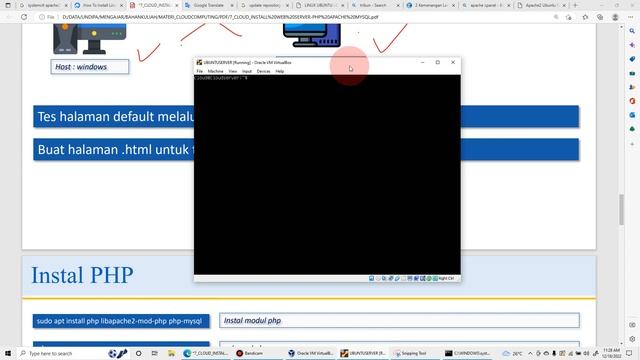Open the Edge sidebar Outlook icon

pos(632,115)
